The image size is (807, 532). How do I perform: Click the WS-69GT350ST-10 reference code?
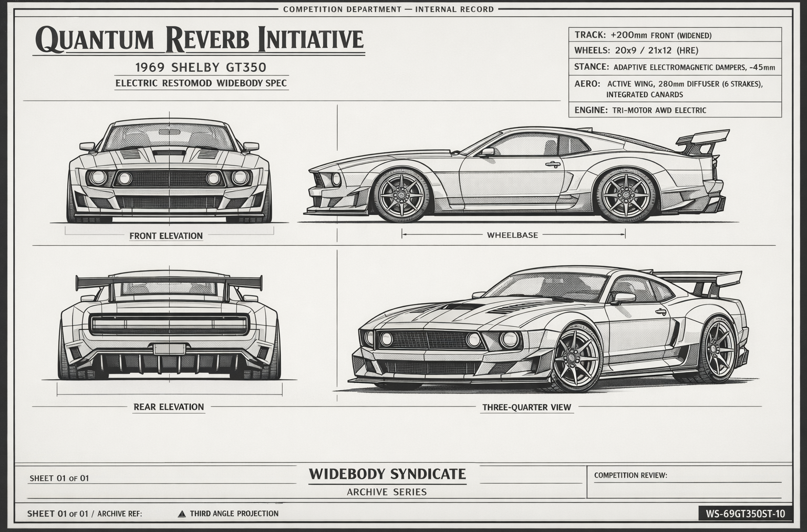coord(746,514)
